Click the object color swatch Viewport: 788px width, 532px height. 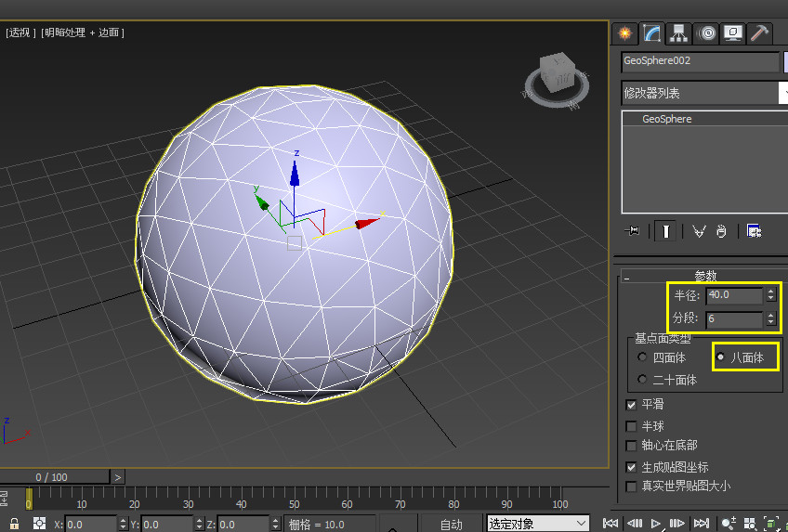(x=786, y=61)
